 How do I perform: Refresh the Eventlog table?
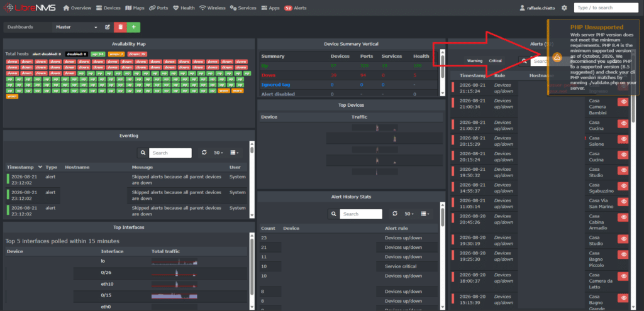(x=204, y=153)
